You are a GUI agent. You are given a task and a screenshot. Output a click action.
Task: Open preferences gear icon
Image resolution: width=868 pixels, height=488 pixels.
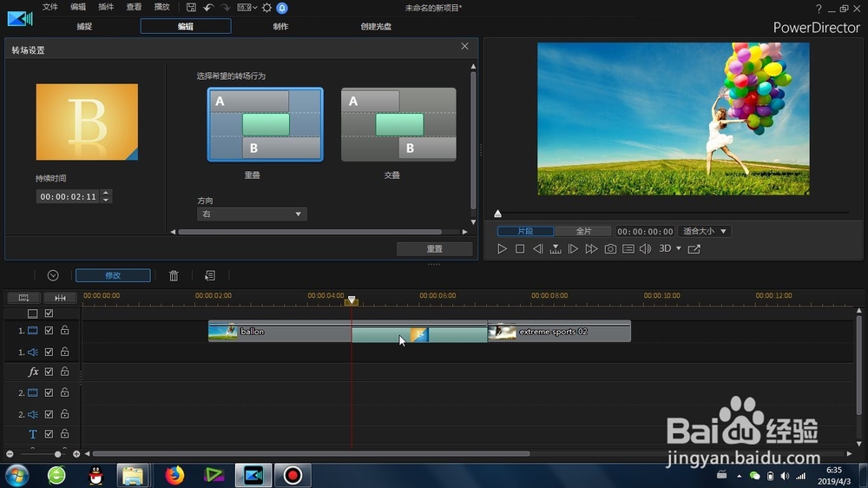point(266,8)
